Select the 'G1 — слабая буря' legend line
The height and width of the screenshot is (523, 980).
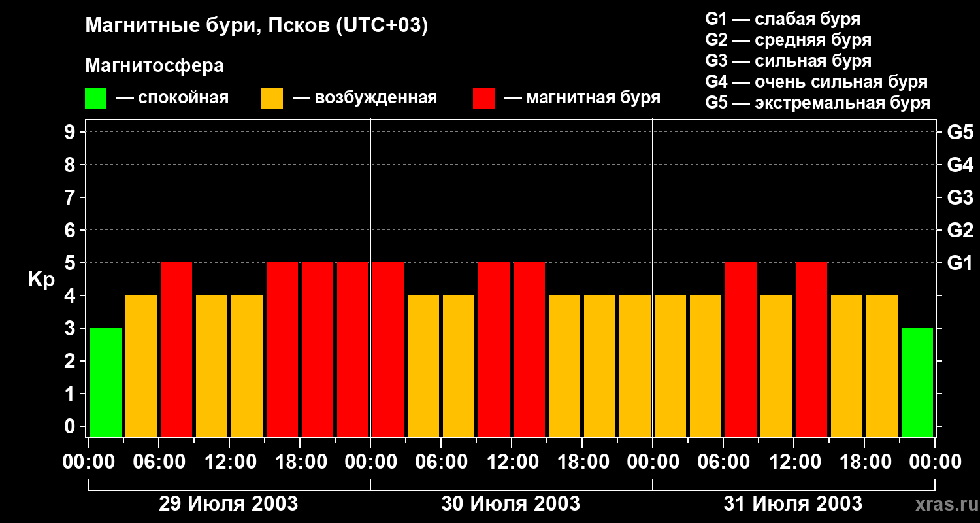[783, 19]
